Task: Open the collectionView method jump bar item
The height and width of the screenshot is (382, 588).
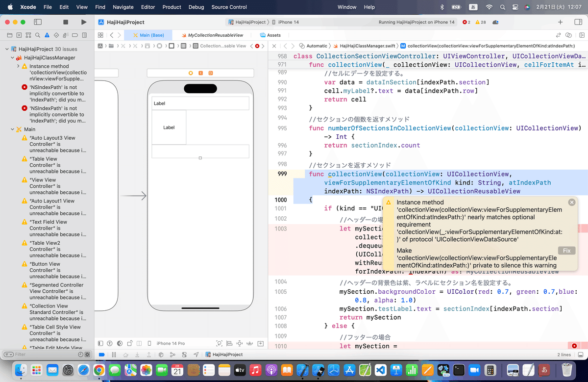Action: pos(487,46)
